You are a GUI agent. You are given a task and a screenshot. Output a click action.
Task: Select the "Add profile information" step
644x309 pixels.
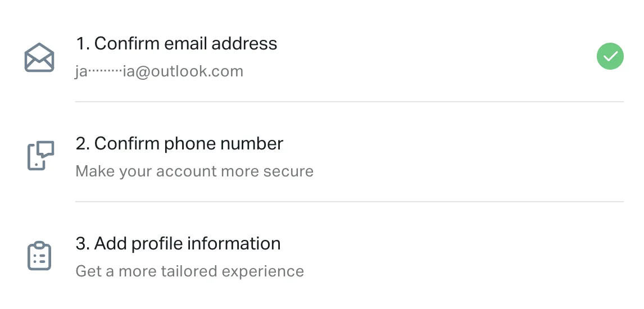click(x=178, y=244)
